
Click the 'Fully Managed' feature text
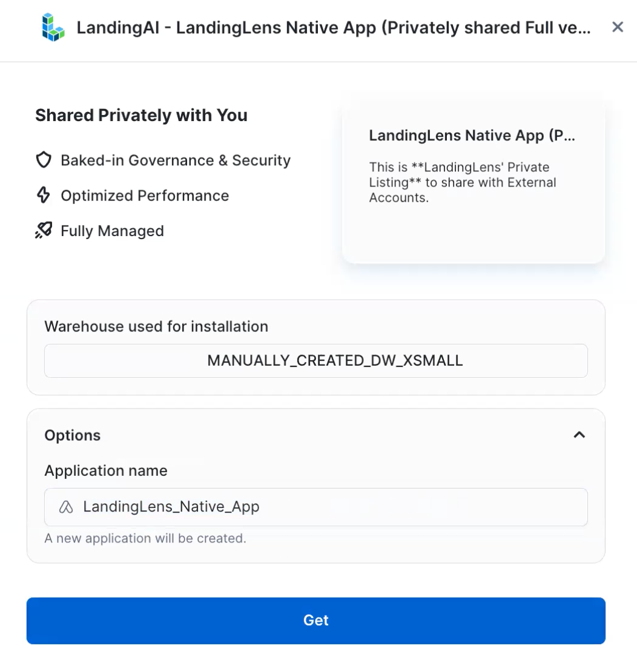(x=112, y=231)
